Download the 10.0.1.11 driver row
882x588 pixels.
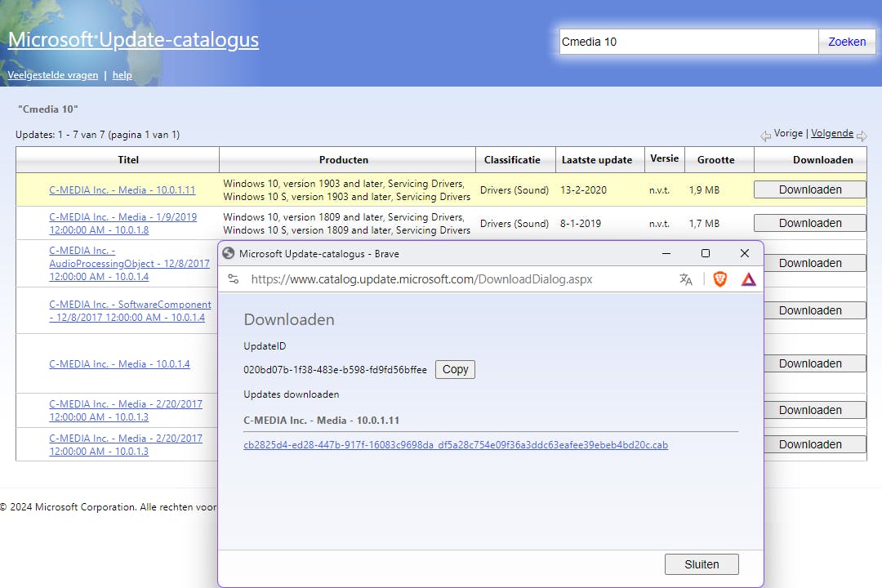coord(810,189)
